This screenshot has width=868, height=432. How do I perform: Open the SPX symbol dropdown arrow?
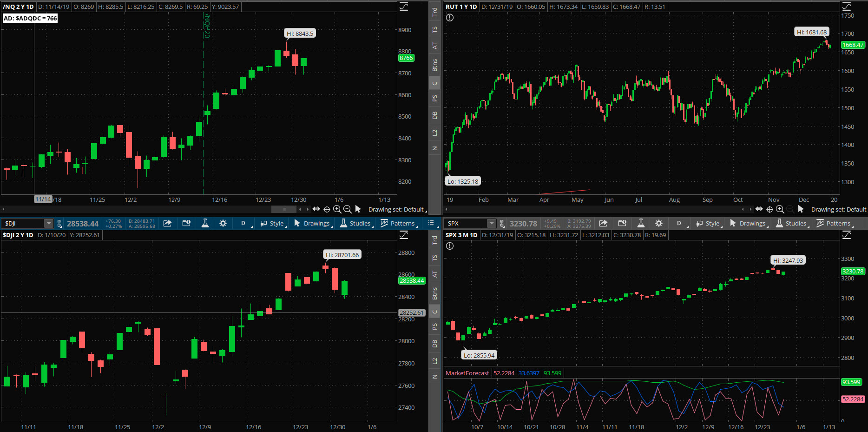point(491,224)
